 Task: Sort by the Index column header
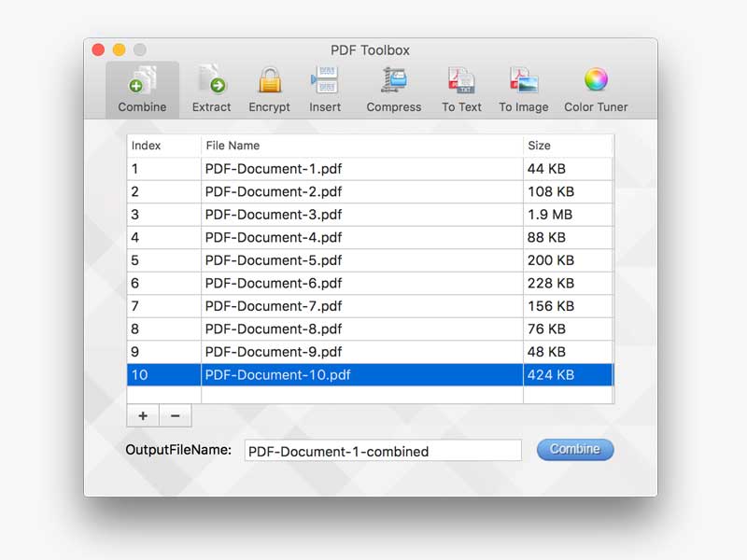point(163,146)
